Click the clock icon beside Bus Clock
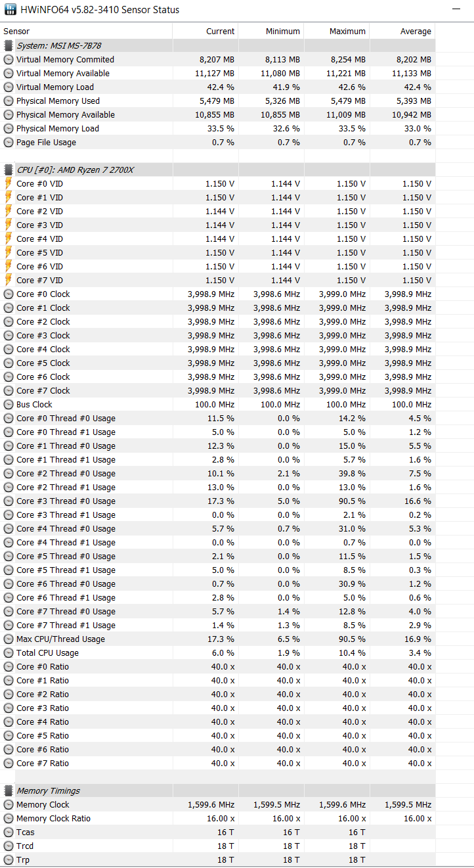This screenshot has width=474, height=868. [x=9, y=404]
